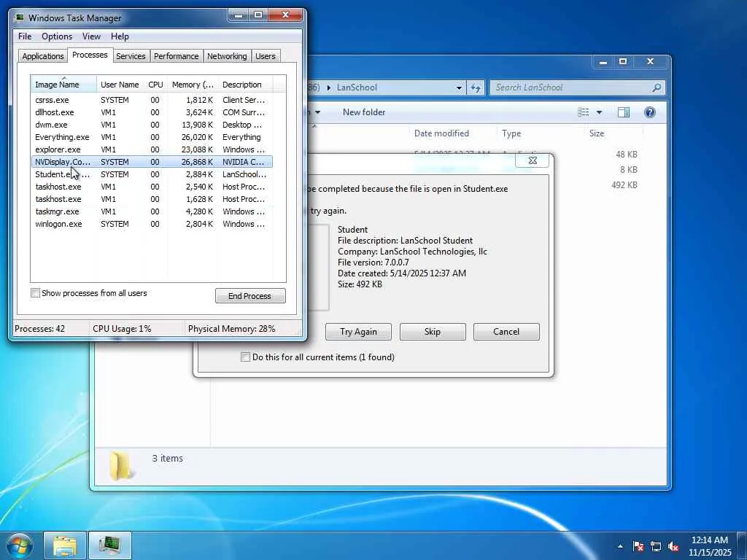Click Change your view icon in Explorer

(x=583, y=112)
